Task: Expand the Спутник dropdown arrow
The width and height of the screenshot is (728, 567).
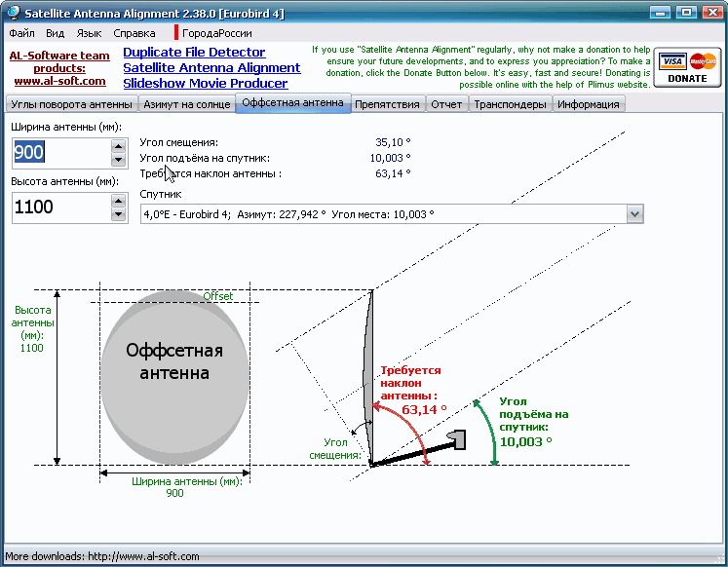Action: (634, 214)
